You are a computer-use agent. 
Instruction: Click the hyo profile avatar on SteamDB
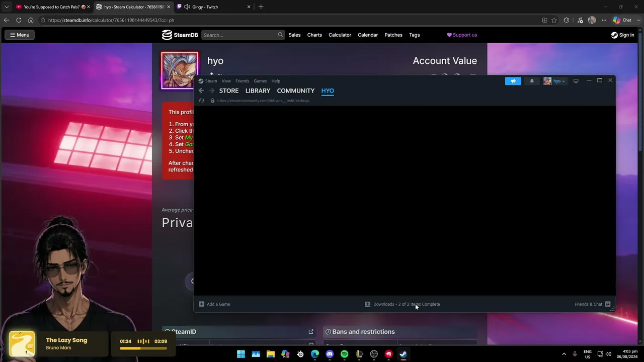(180, 70)
